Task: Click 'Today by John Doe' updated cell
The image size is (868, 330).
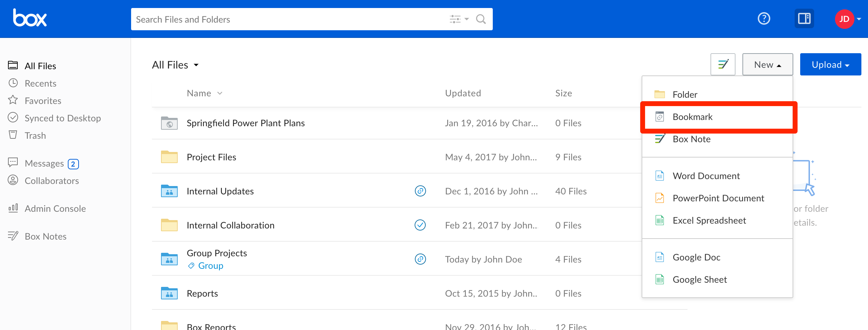Action: click(483, 259)
